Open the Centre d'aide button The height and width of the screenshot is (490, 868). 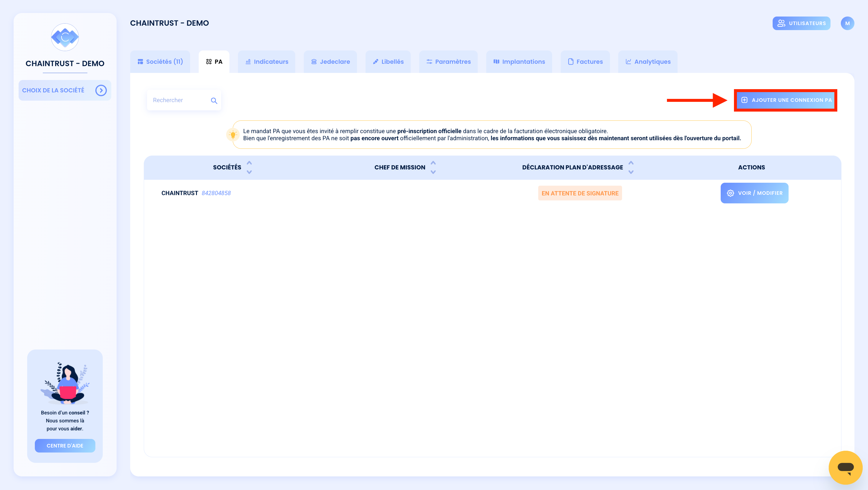tap(65, 445)
